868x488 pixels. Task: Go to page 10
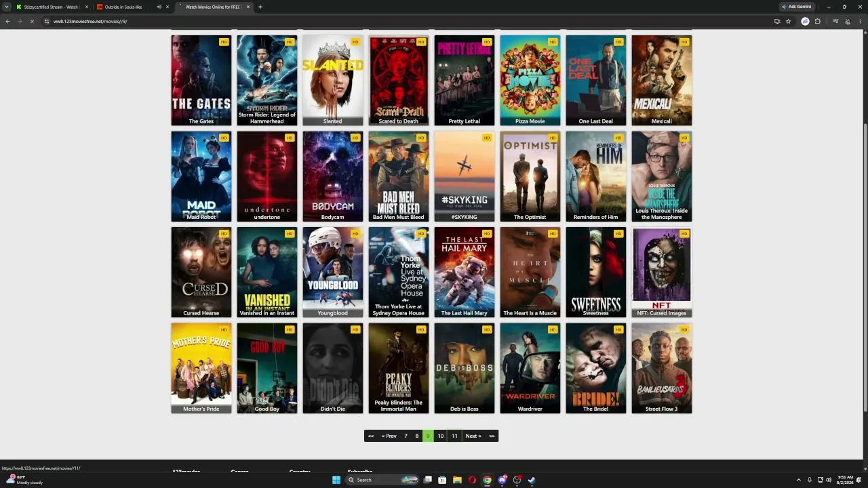tap(441, 436)
